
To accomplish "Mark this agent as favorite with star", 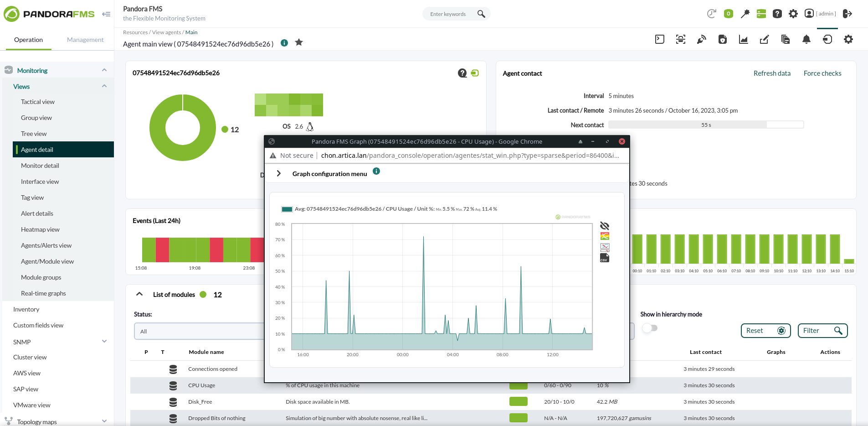I will [299, 42].
